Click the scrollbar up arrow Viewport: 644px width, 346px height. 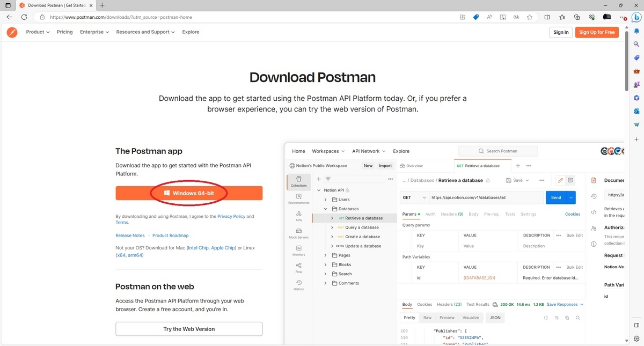(x=626, y=27)
